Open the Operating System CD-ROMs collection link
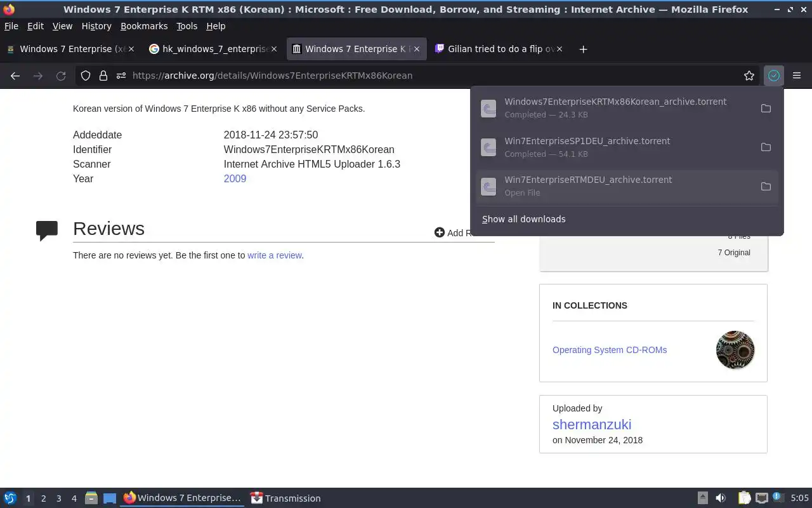 pos(610,350)
